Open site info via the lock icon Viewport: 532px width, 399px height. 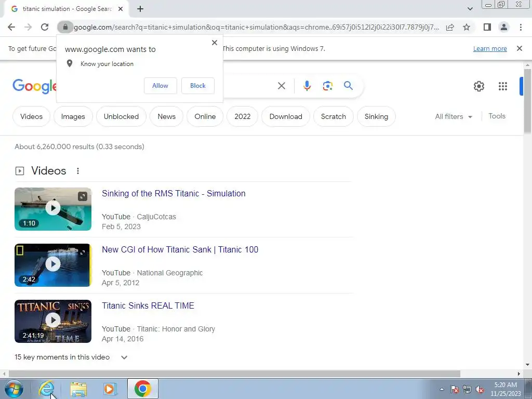(65, 27)
